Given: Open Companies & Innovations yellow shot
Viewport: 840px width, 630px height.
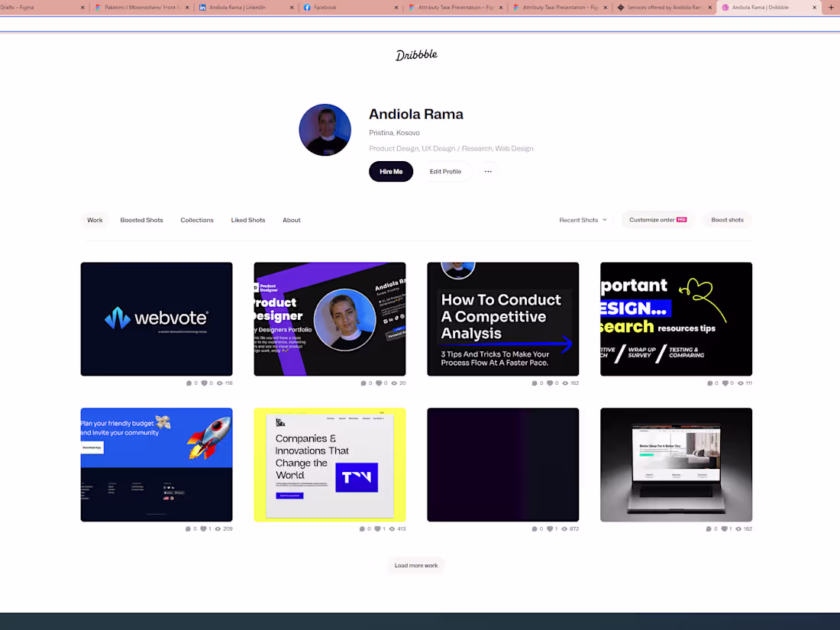Looking at the screenshot, I should (x=329, y=464).
